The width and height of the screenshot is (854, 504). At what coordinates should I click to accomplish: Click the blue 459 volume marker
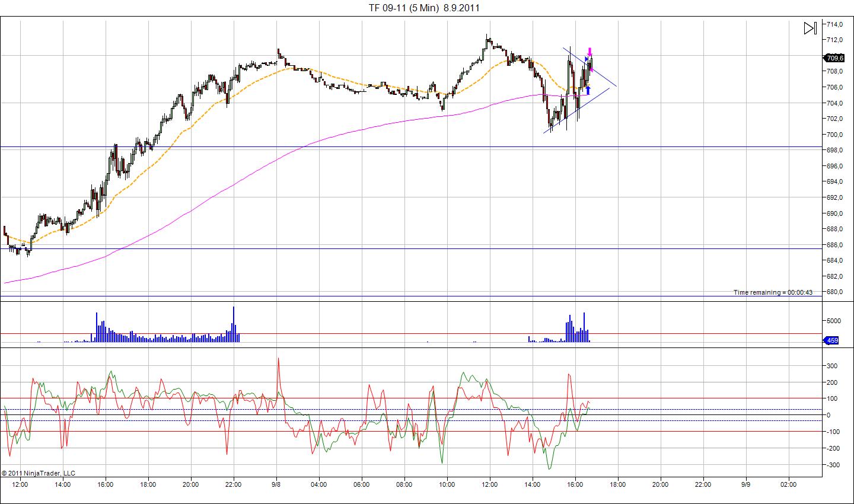(x=831, y=340)
